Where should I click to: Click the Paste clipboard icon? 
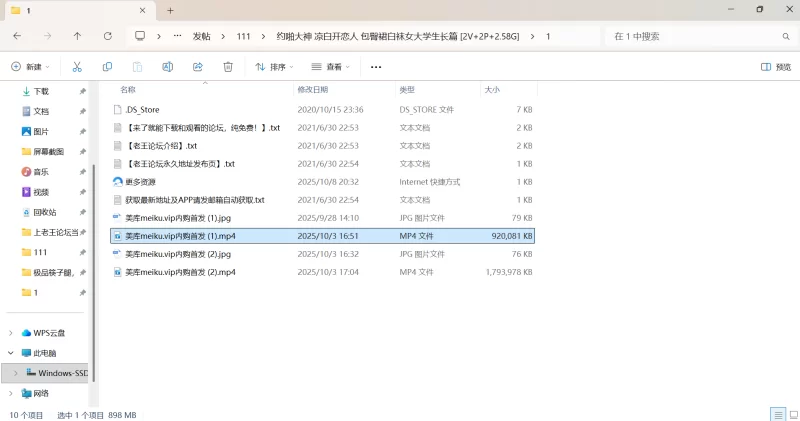pos(137,67)
